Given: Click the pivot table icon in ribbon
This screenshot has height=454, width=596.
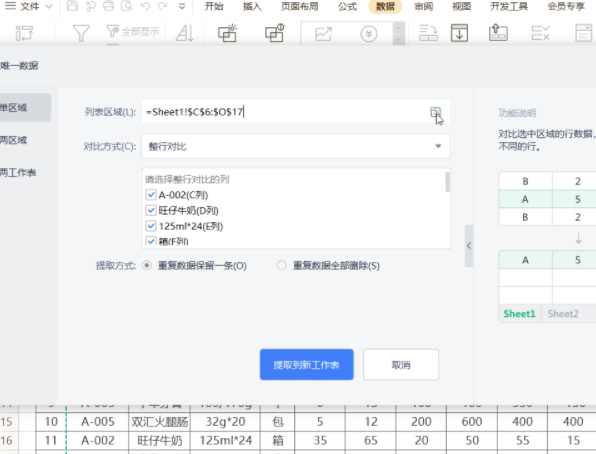Looking at the screenshot, I should point(24,33).
